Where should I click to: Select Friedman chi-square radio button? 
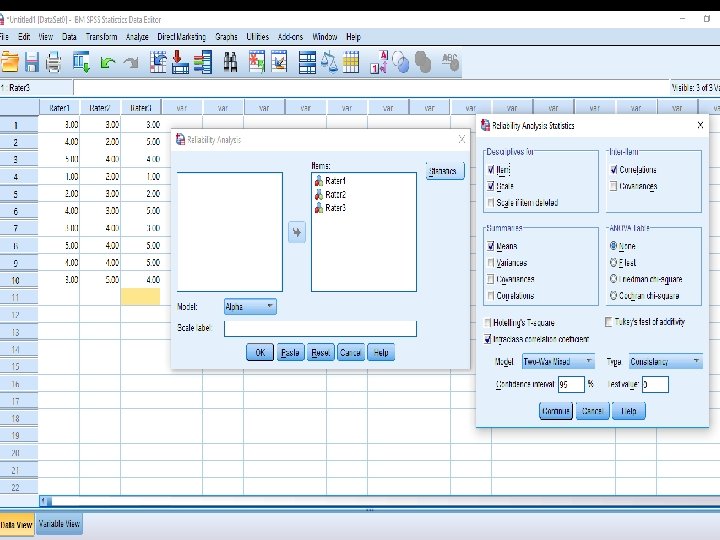tap(613, 279)
